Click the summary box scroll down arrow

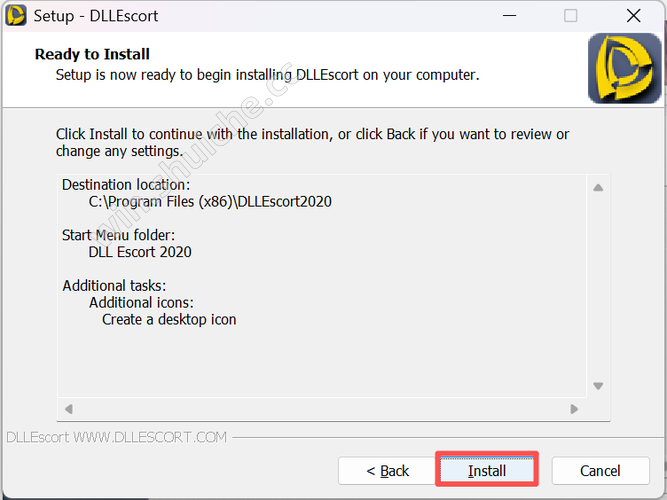point(598,386)
